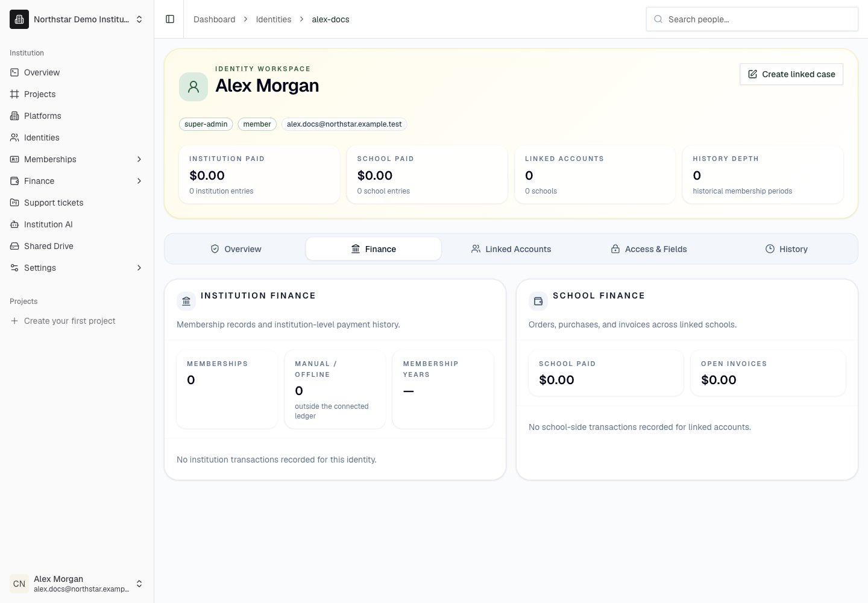The width and height of the screenshot is (868, 603).
Task: Select the Finance tab
Action: [x=374, y=249]
